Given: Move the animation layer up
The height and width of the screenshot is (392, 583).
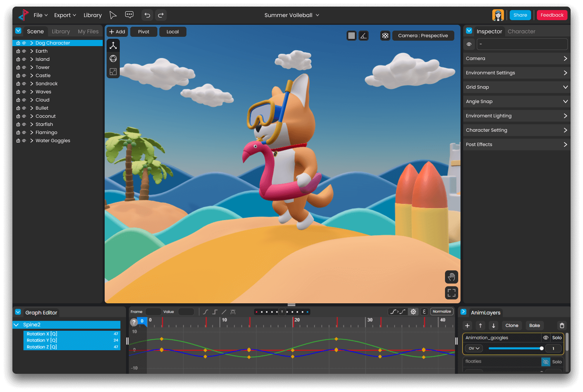Looking at the screenshot, I should point(480,326).
